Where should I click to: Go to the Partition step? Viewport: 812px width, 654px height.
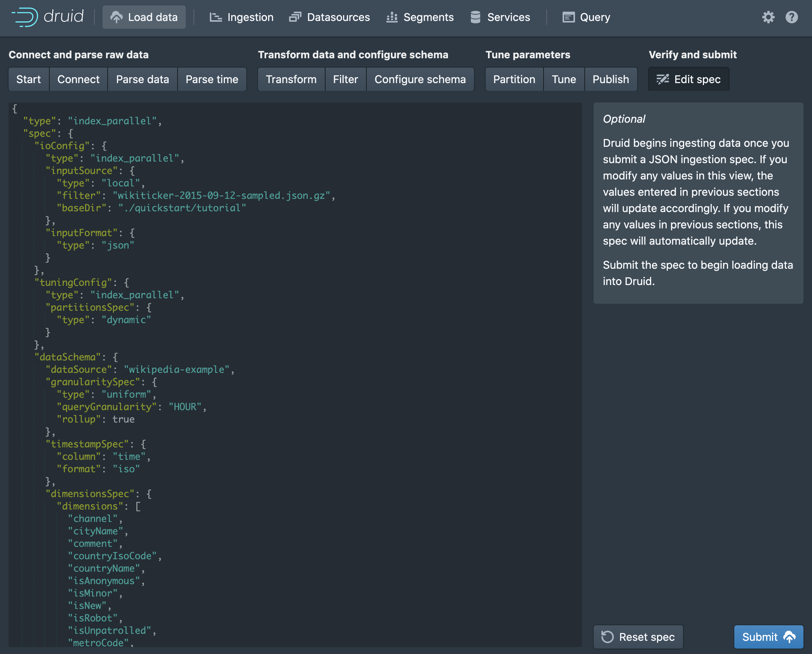(514, 79)
